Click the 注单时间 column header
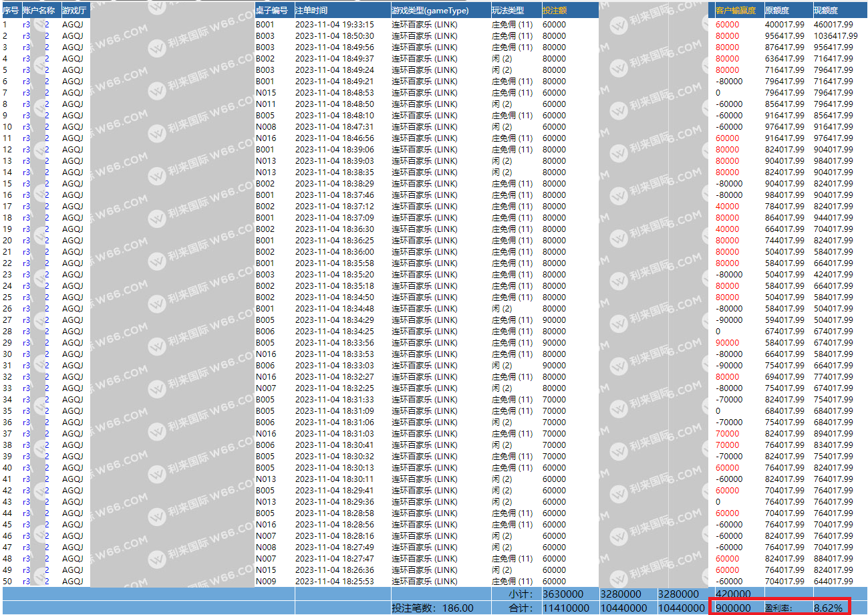 pyautogui.click(x=312, y=11)
